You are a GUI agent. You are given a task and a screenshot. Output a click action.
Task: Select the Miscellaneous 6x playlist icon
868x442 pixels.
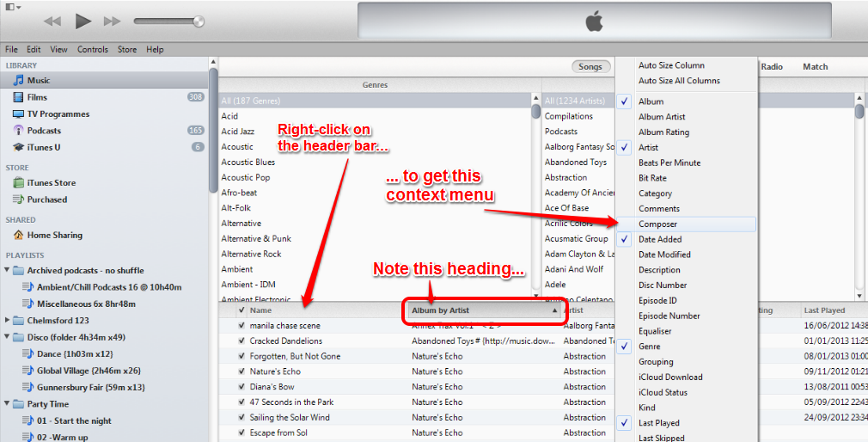point(28,304)
